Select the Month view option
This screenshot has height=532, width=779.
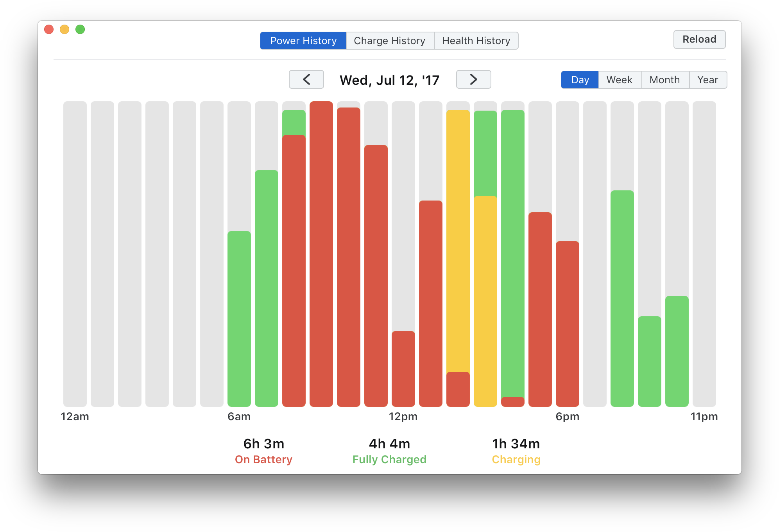pyautogui.click(x=665, y=79)
